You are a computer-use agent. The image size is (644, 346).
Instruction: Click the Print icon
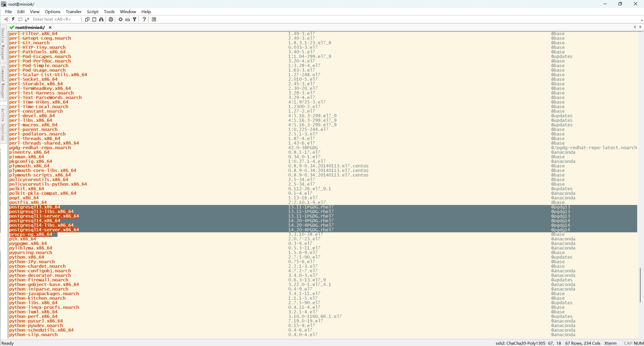pos(111,19)
